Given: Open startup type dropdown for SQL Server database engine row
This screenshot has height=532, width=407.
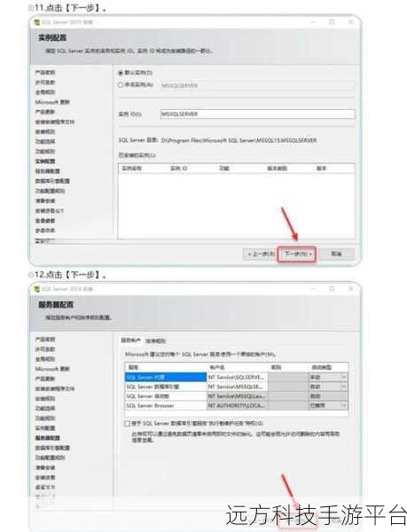Looking at the screenshot, I should (x=344, y=387).
